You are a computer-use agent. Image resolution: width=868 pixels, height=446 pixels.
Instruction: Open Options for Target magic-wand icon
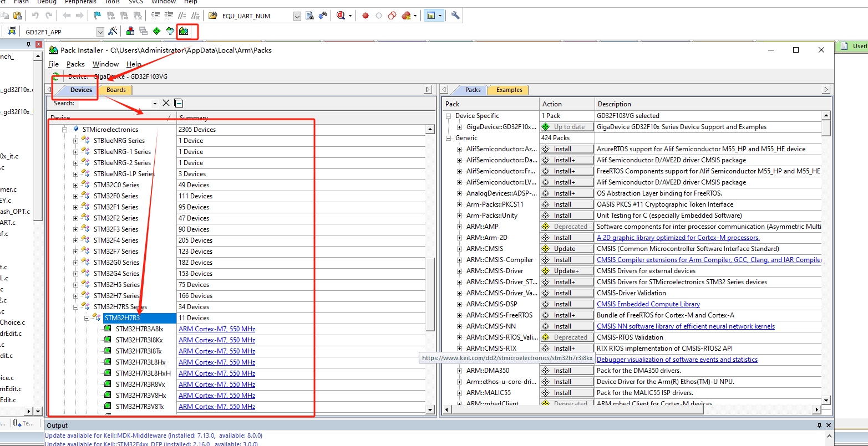(113, 32)
